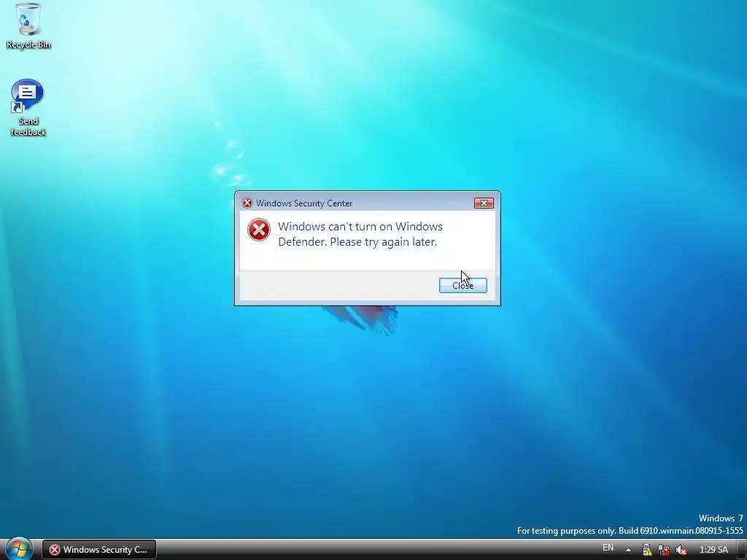Click the Close button in the dialog
Image resolution: width=747 pixels, height=560 pixels.
pyautogui.click(x=462, y=285)
